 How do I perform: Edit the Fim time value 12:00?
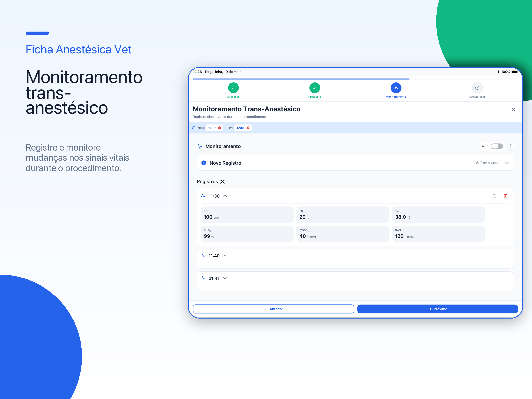(241, 128)
